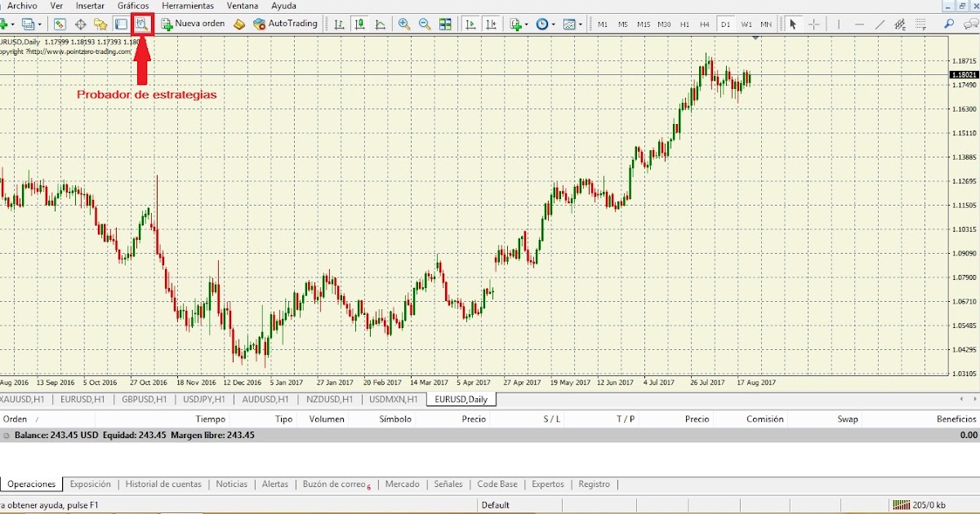Open the Señales bottom tab

point(448,484)
